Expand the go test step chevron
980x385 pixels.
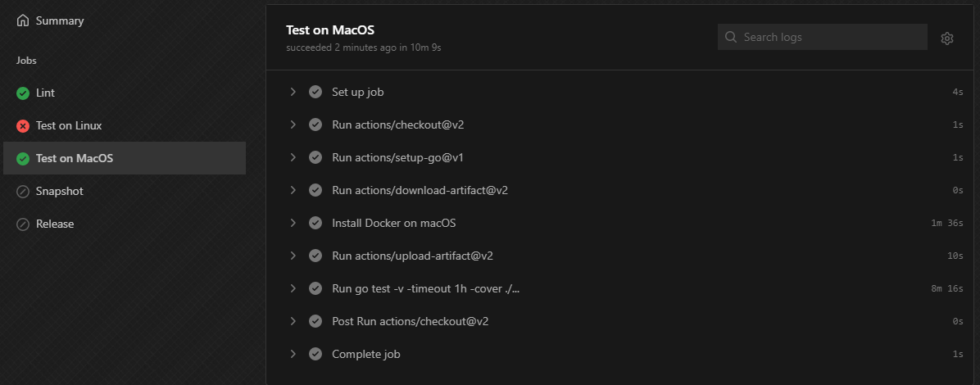pyautogui.click(x=293, y=288)
